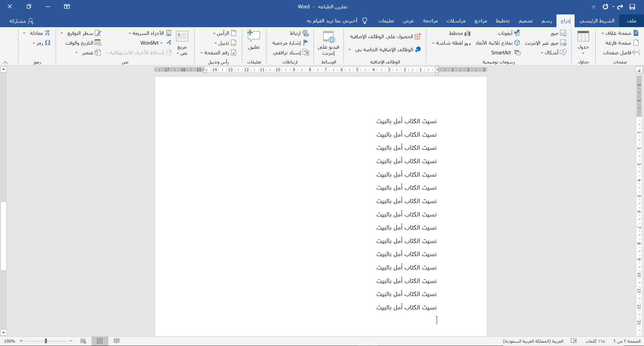Insert a SmartArt graphic
This screenshot has width=644, height=346.
(505, 53)
